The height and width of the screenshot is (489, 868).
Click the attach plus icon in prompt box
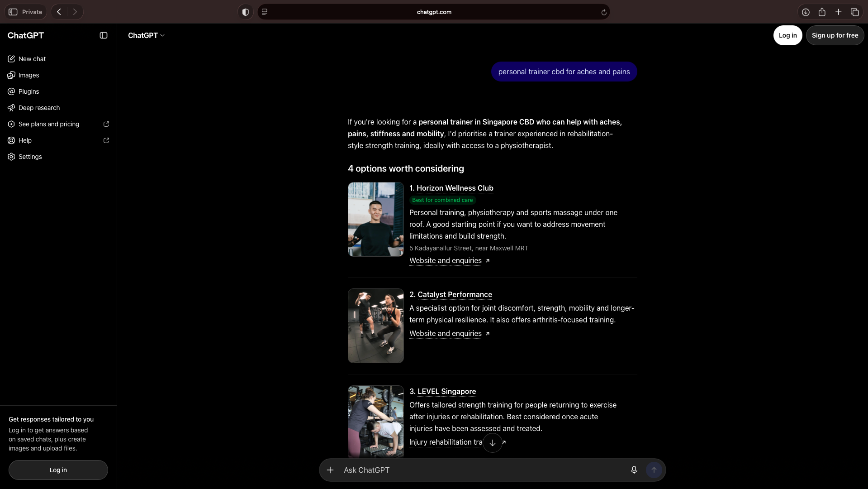pyautogui.click(x=330, y=470)
